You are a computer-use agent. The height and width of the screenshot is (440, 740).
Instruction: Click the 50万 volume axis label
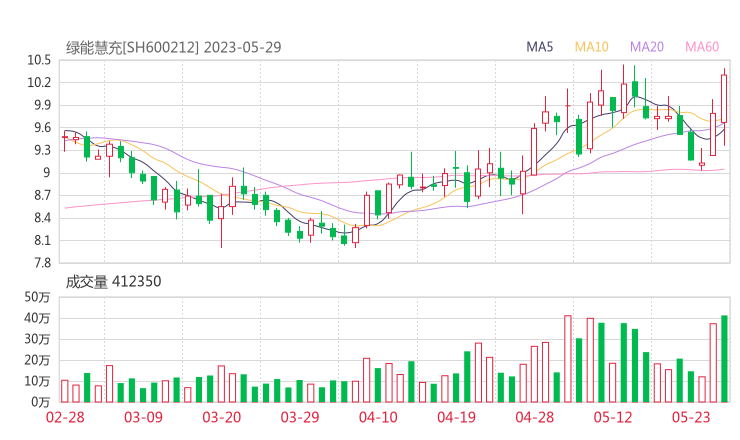tap(37, 297)
